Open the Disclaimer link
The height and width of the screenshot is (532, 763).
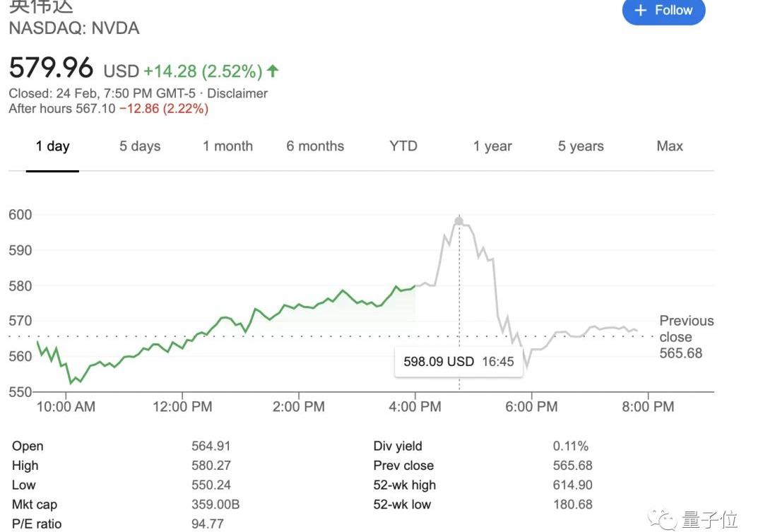click(x=237, y=93)
